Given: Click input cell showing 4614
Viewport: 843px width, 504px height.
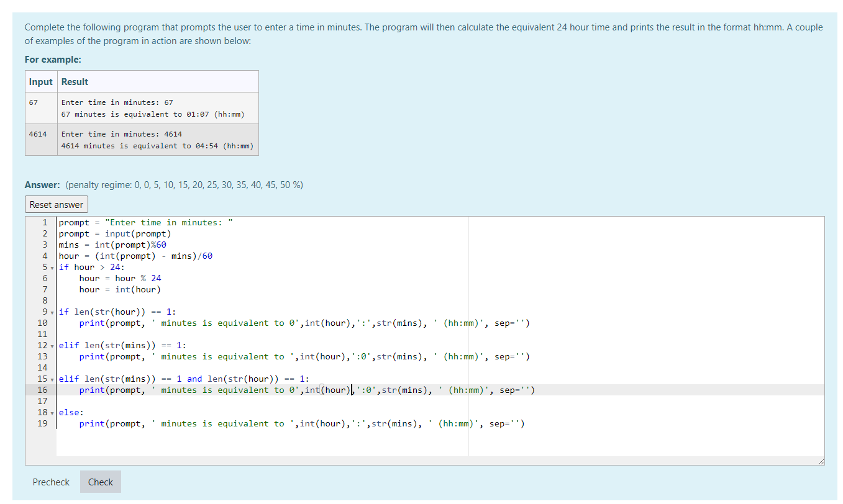Looking at the screenshot, I should coord(41,140).
